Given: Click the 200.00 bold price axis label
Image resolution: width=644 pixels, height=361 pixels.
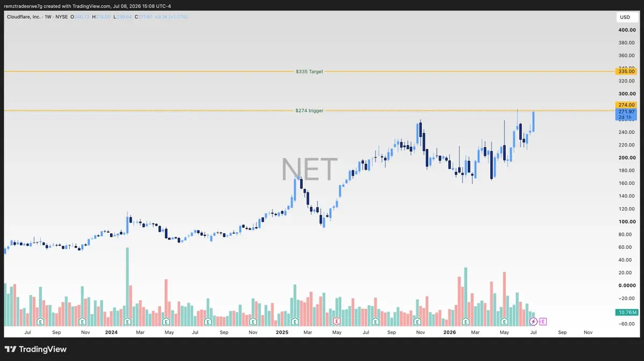Looking at the screenshot, I should coord(627,158).
